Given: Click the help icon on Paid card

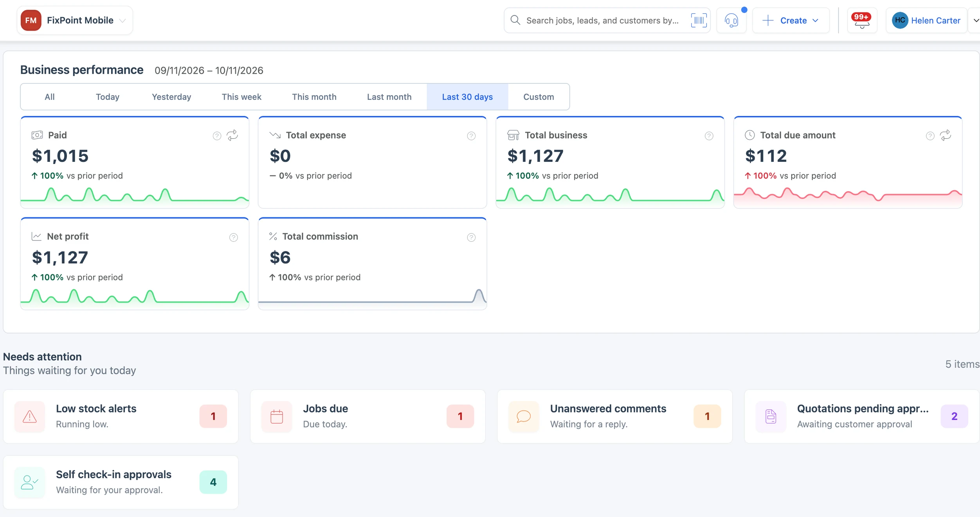Looking at the screenshot, I should [x=217, y=136].
